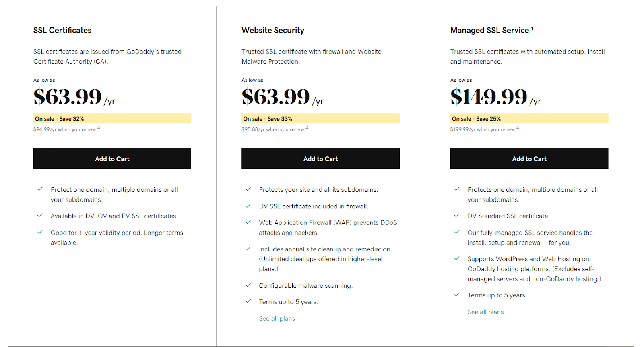Click checkmark beside 'Protect one domain' feature
Image resolution: width=644 pixels, height=347 pixels.
(x=40, y=189)
